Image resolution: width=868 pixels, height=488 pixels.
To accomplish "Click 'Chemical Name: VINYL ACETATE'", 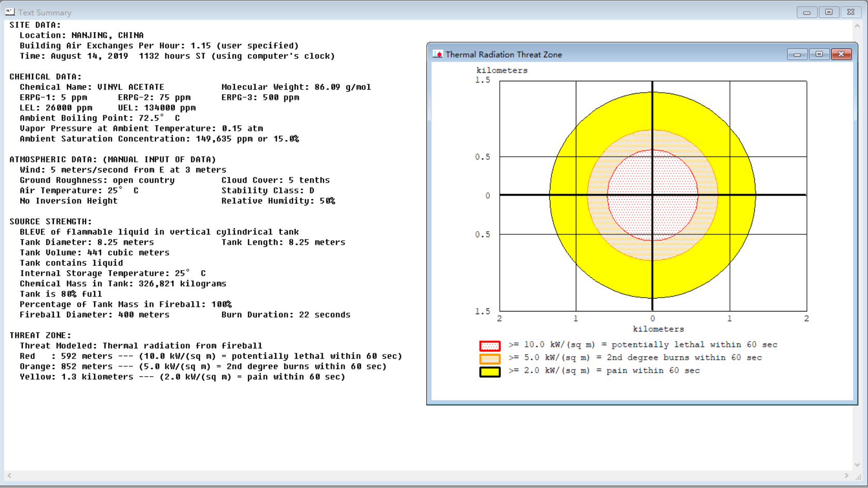I will click(x=92, y=87).
